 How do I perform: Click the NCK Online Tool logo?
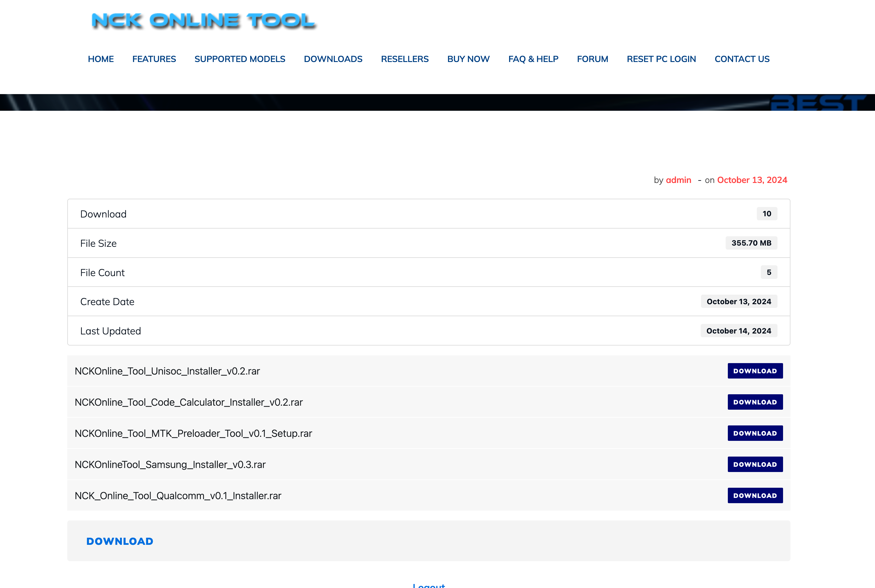click(204, 21)
